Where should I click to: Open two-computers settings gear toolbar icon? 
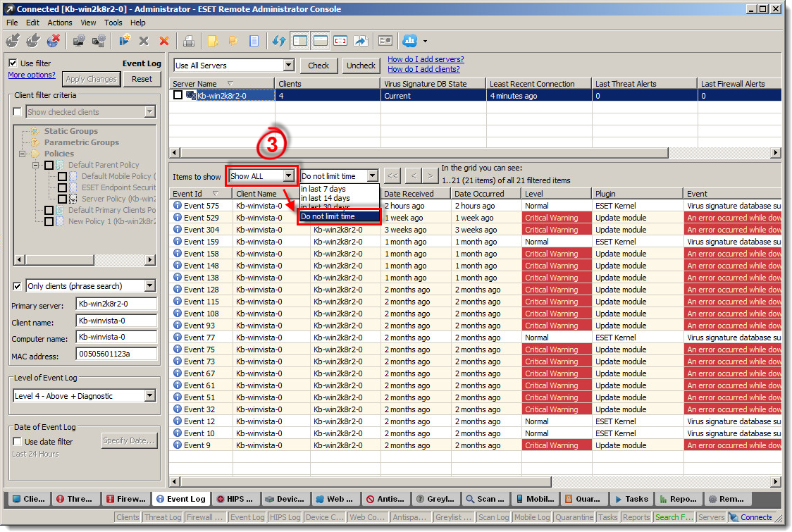(99, 41)
